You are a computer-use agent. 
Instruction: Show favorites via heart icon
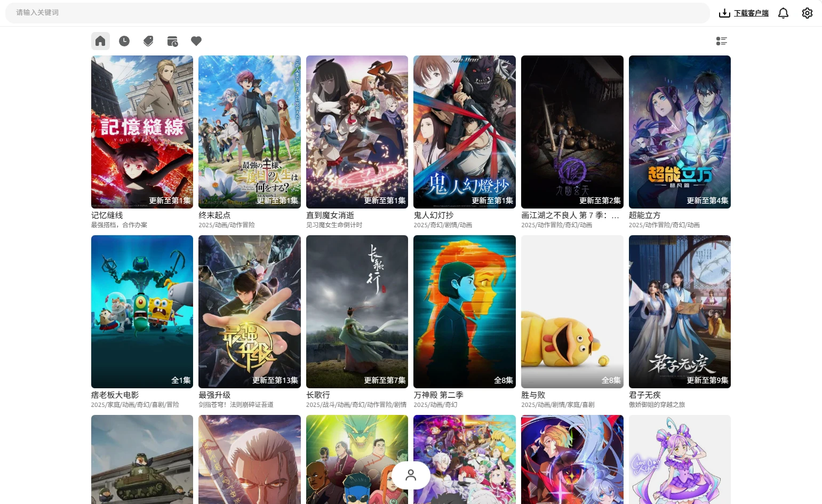[196, 41]
